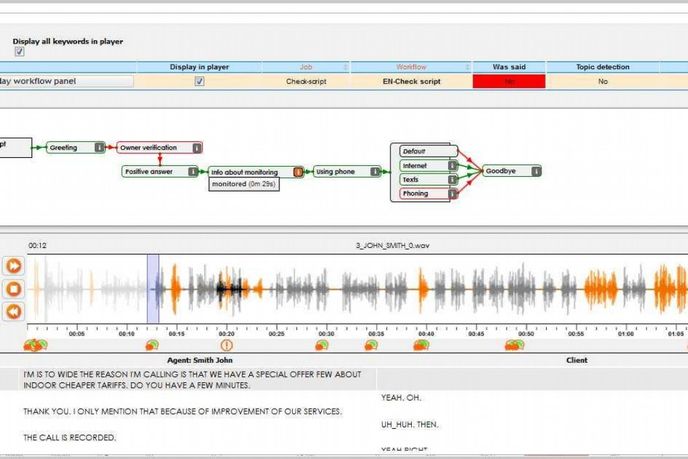This screenshot has width=688, height=459.
Task: Click the exclamation warning marker near 00:20
Action: [x=226, y=345]
